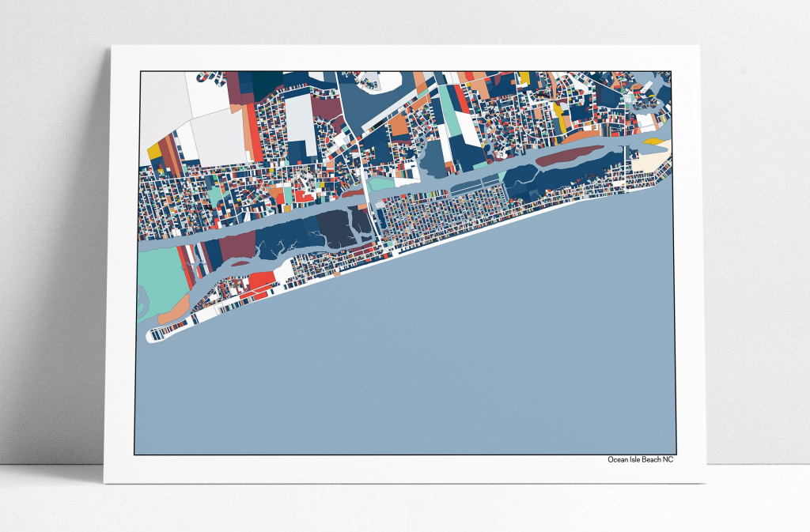The width and height of the screenshot is (810, 532).
Task: Click the poster's white bottom border
Action: pos(396,470)
